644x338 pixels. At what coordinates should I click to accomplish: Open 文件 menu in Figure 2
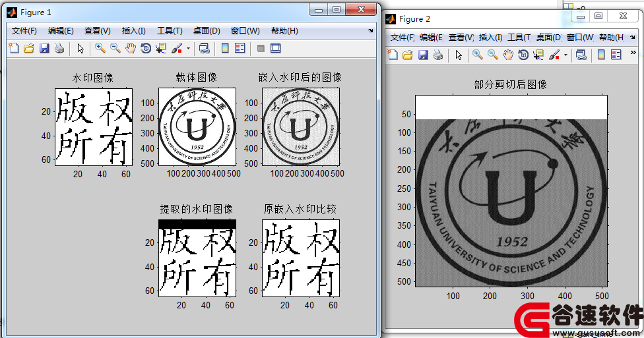(x=402, y=38)
